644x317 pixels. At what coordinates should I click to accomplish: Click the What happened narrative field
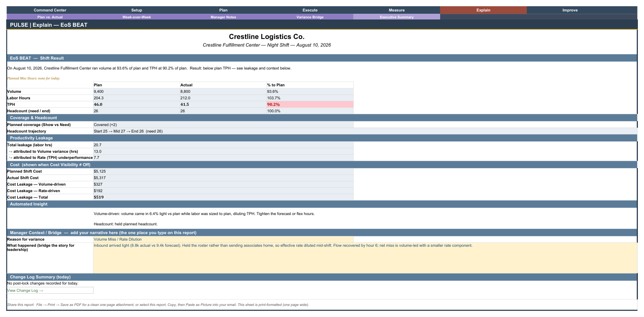click(x=365, y=258)
